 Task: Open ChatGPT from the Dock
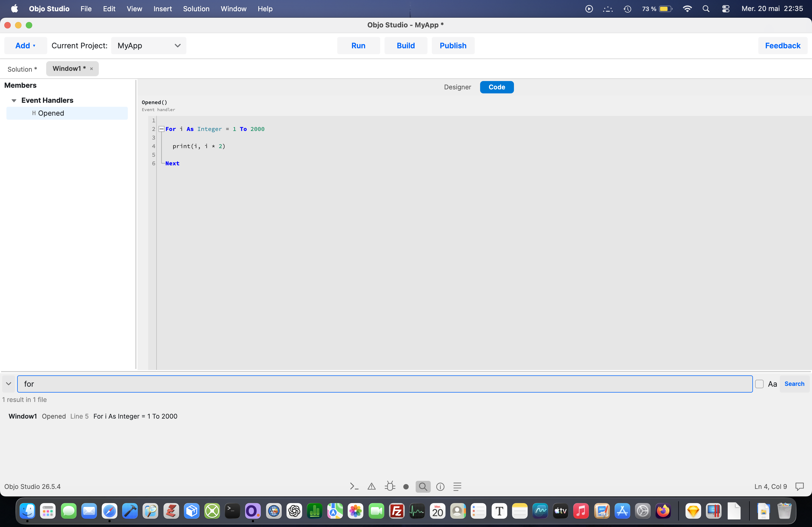294,511
